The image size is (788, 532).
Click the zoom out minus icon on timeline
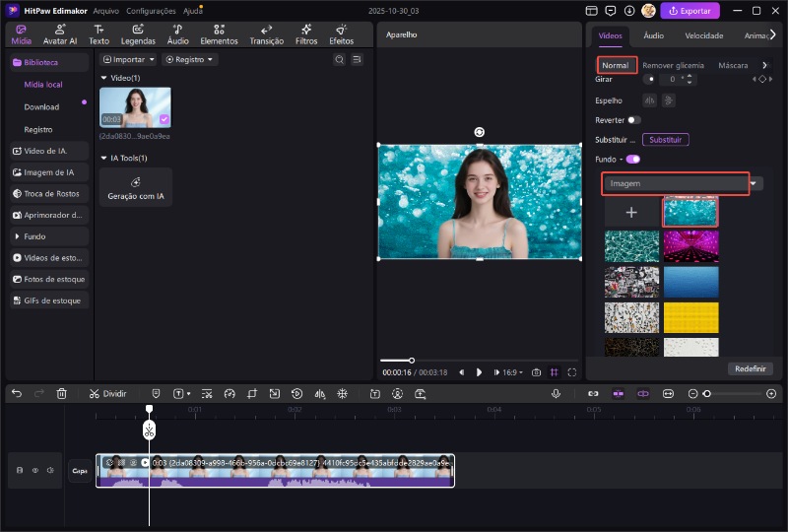click(693, 394)
